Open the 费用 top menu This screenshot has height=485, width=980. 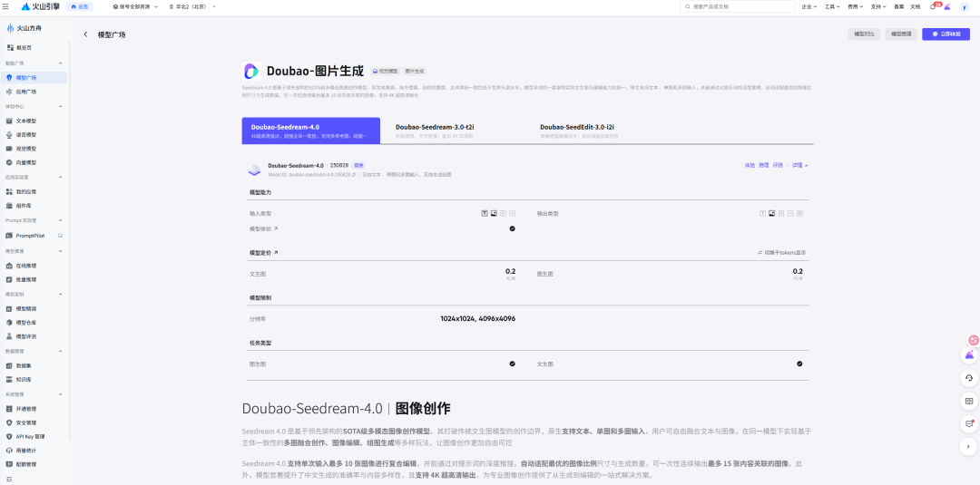855,6
